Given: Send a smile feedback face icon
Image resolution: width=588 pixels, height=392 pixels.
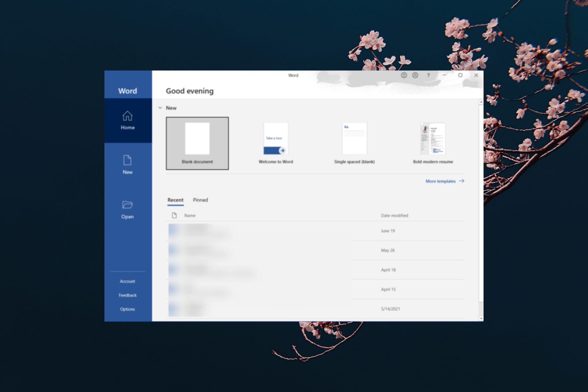Looking at the screenshot, I should 404,75.
